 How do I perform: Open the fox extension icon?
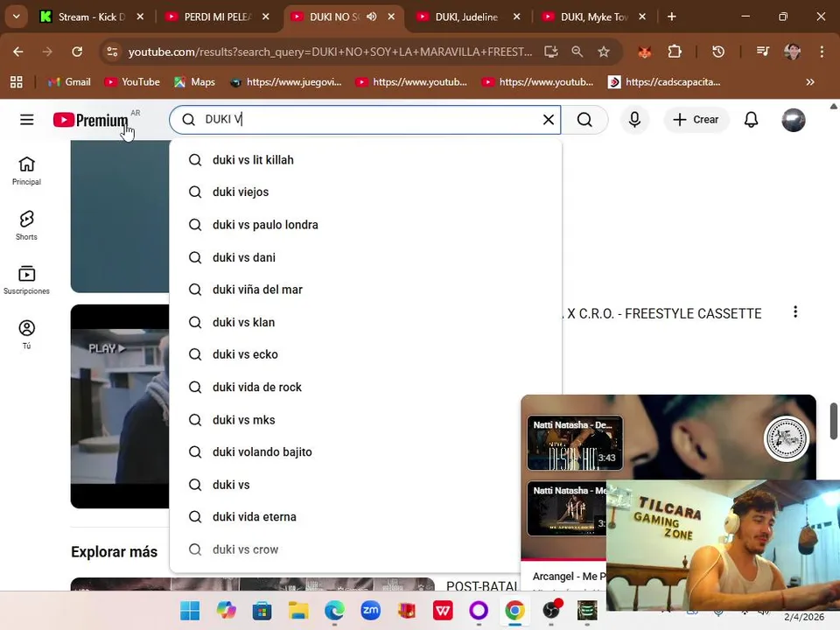pos(645,52)
